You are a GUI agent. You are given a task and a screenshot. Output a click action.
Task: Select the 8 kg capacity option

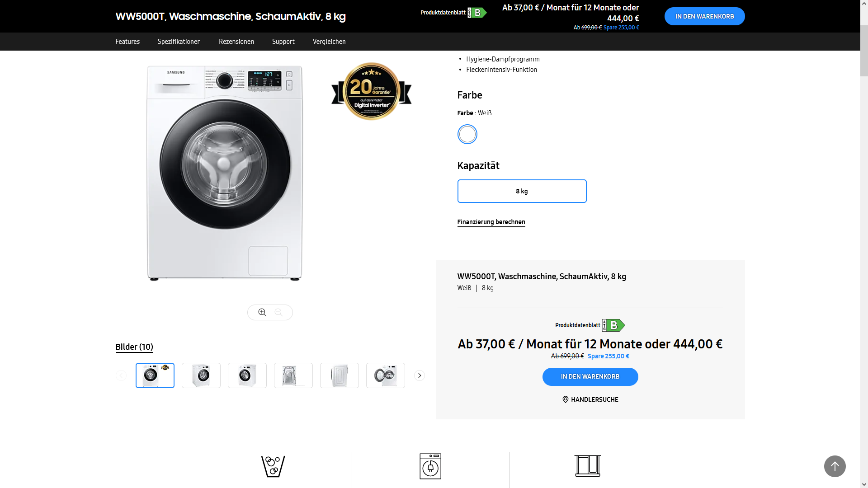point(522,191)
